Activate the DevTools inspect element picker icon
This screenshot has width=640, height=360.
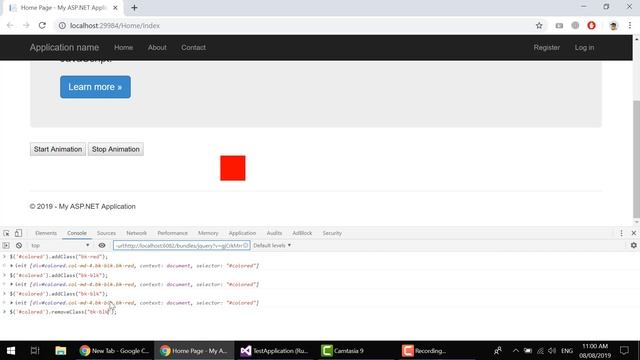point(6,233)
